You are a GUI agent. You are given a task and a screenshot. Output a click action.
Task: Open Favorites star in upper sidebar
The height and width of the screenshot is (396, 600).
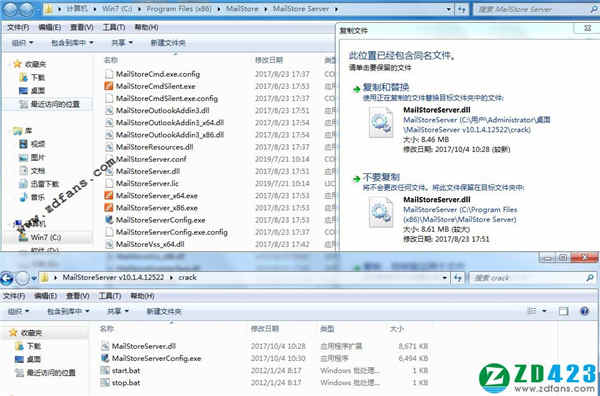(16, 64)
